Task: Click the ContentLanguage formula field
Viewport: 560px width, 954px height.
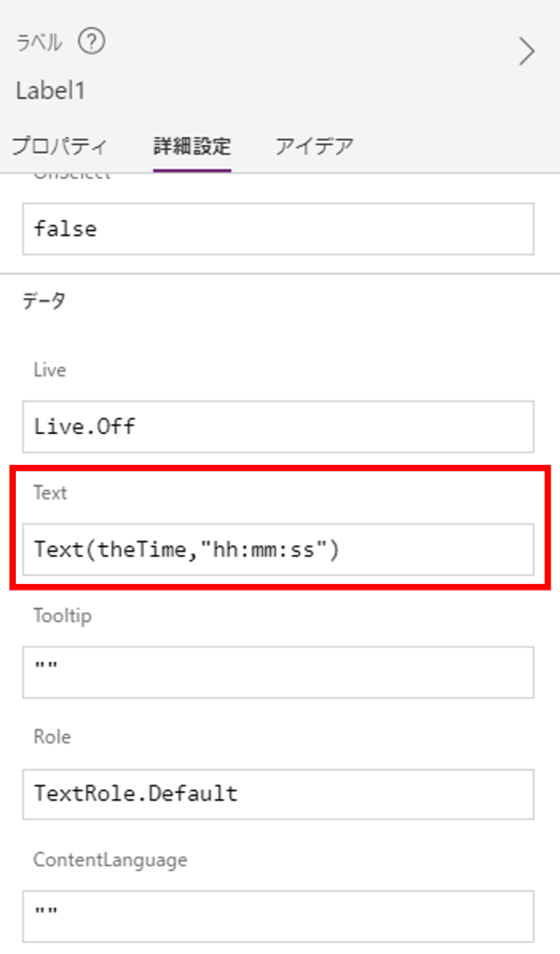Action: [x=278, y=916]
